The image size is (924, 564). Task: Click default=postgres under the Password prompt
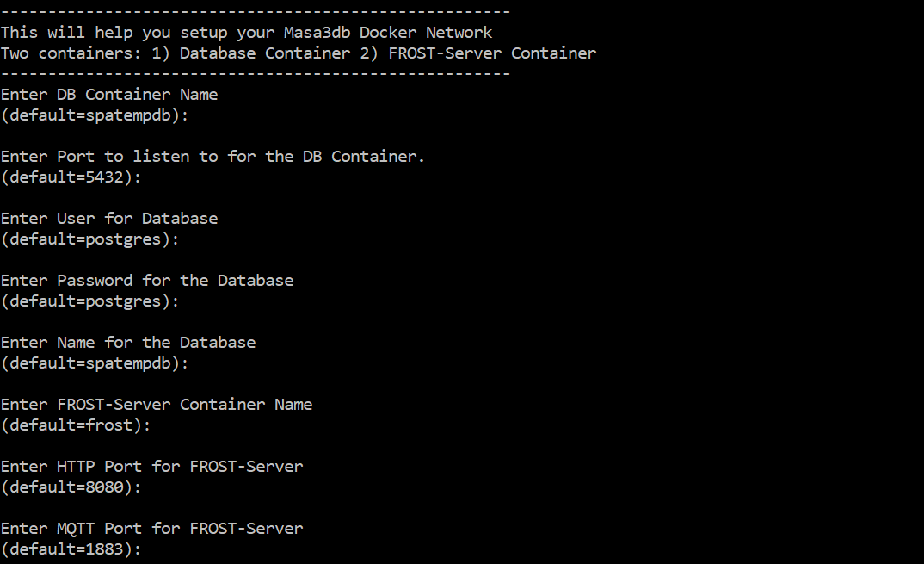point(89,301)
